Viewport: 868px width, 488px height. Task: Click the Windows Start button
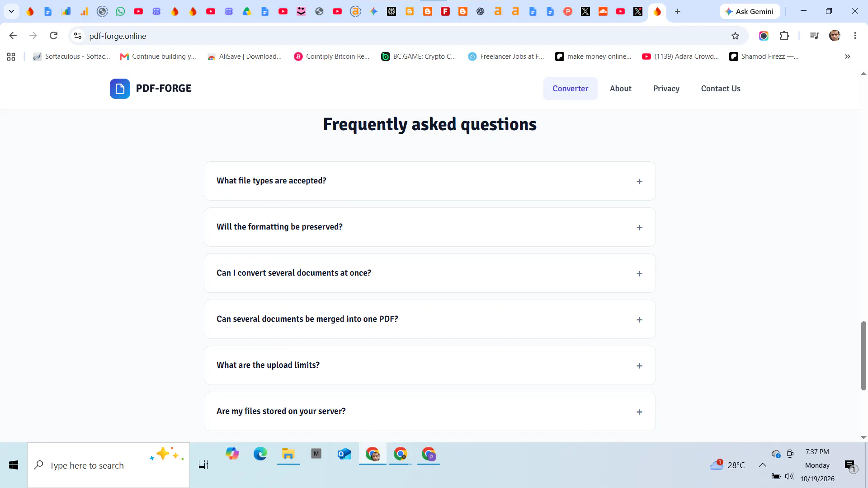point(14,465)
